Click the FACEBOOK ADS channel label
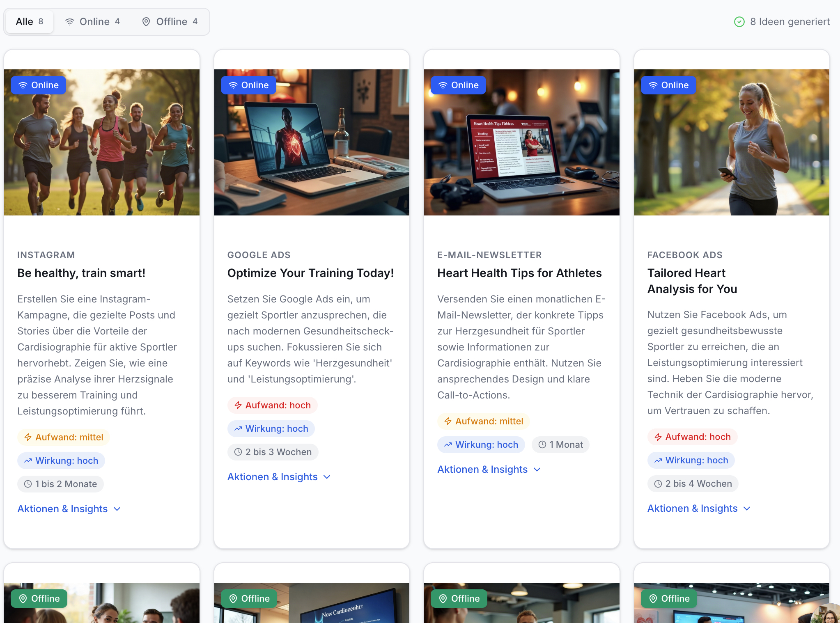Image resolution: width=840 pixels, height=623 pixels. [x=685, y=255]
